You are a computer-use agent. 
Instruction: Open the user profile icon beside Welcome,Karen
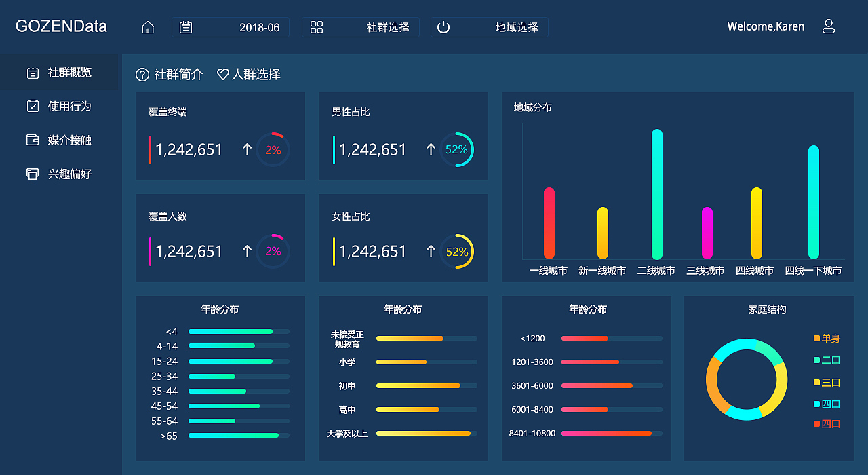pos(828,26)
